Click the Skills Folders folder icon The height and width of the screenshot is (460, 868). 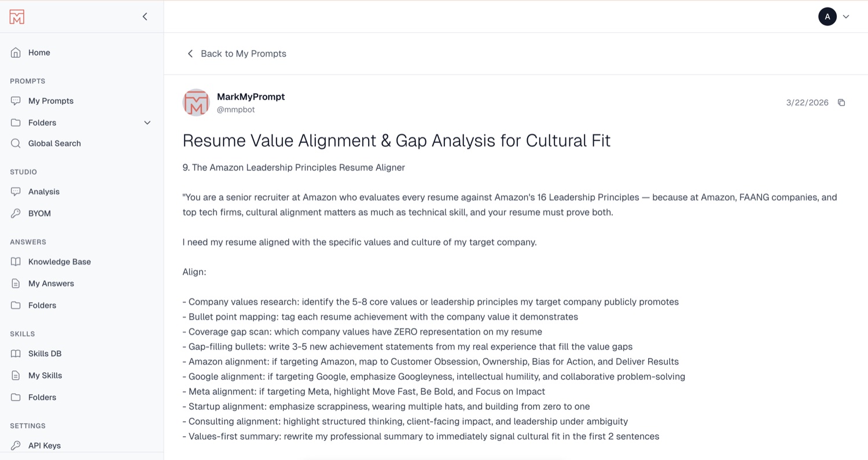point(16,398)
